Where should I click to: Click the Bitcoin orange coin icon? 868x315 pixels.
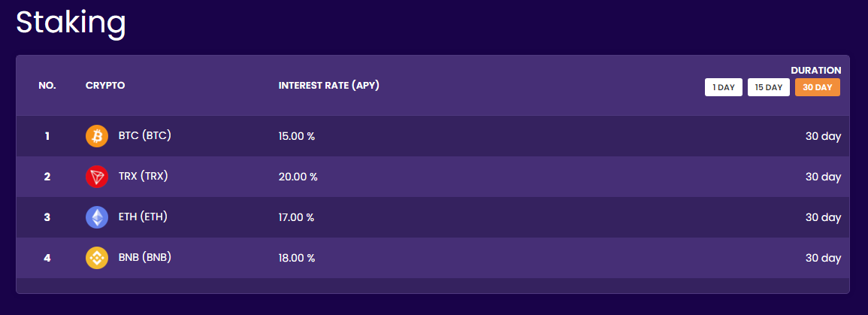[x=97, y=135]
